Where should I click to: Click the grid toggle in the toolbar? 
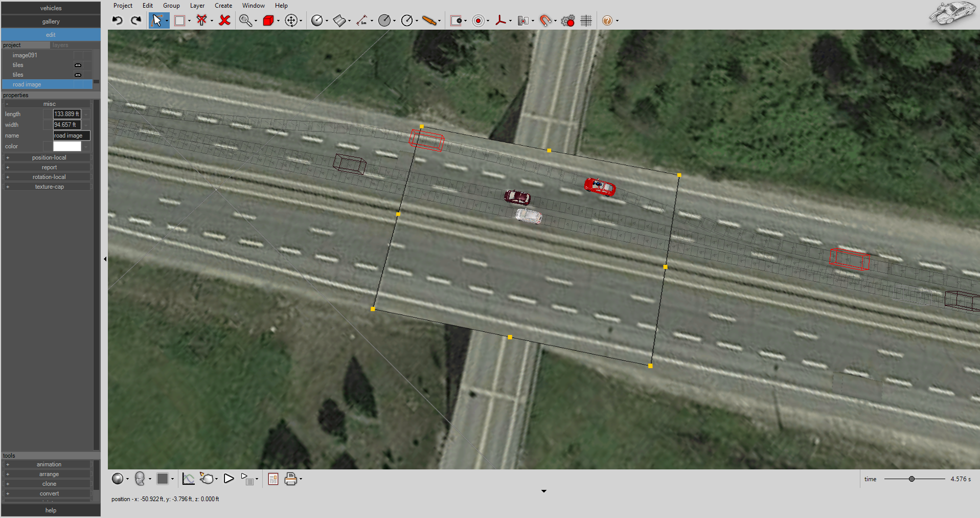point(586,20)
